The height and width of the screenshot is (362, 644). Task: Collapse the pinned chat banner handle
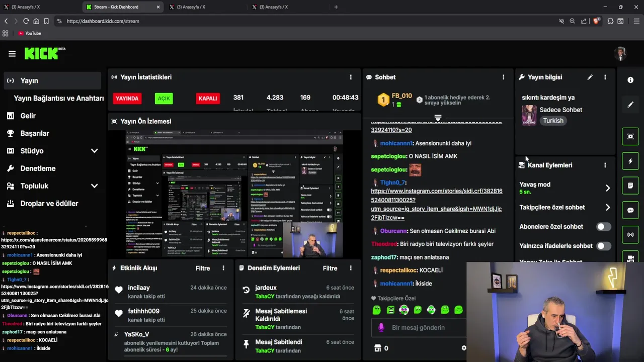[438, 118]
